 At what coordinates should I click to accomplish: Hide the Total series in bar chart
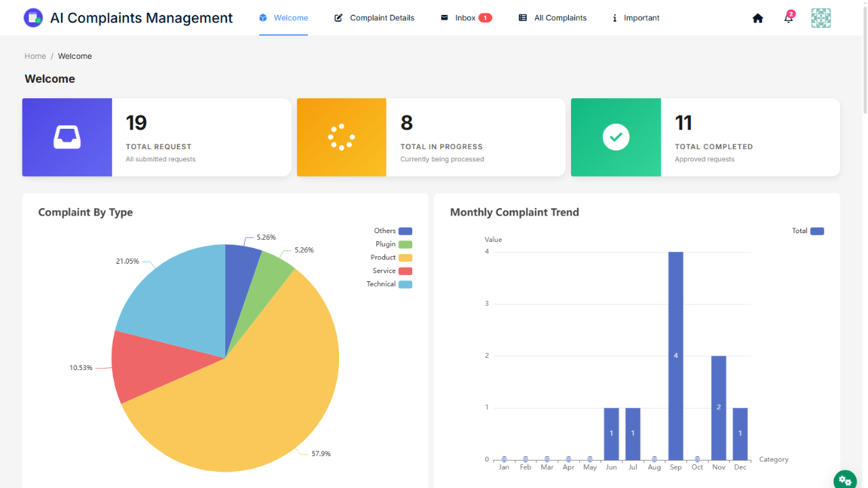point(808,231)
